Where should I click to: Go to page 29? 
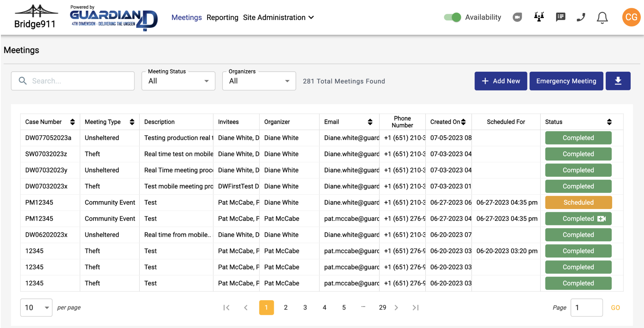383,307
